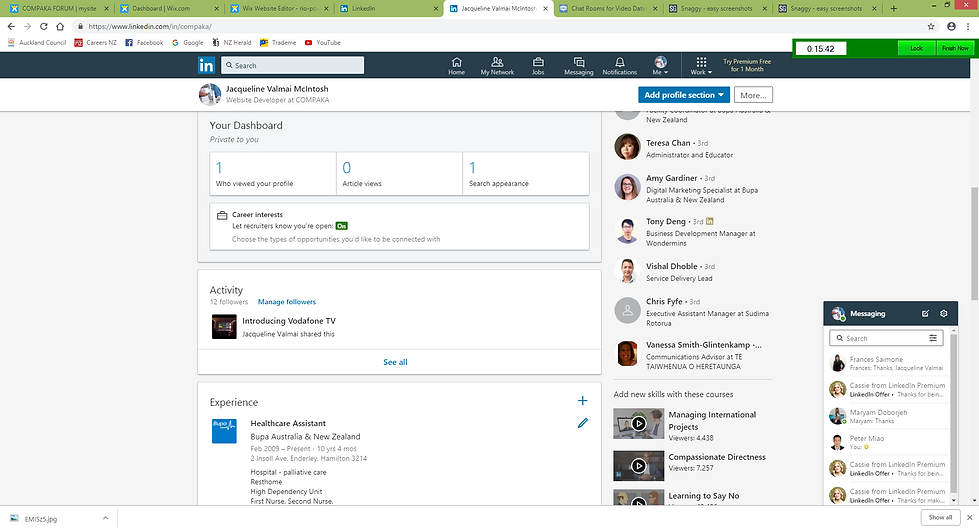
Task: Compose new message icon in Messaging
Action: [x=925, y=313]
